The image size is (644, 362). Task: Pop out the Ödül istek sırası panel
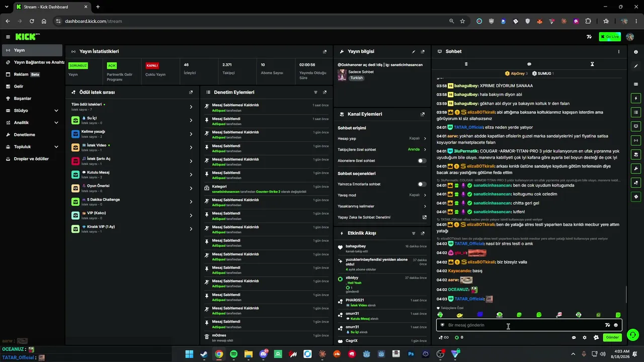pyautogui.click(x=191, y=93)
